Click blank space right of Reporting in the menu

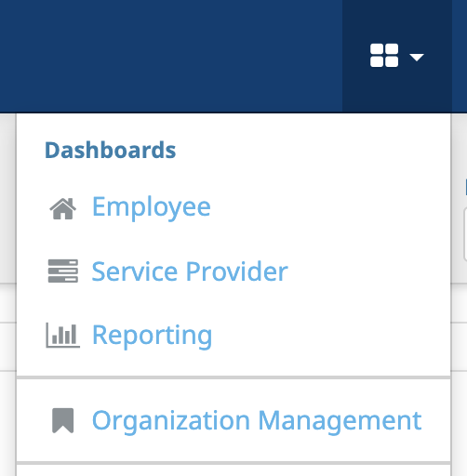click(328, 336)
